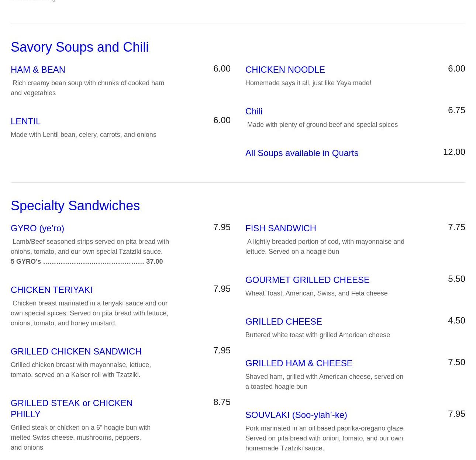This screenshot has height=460, width=476.
Task: Click the Specialty Sandwiches section heading
Action: [75, 206]
